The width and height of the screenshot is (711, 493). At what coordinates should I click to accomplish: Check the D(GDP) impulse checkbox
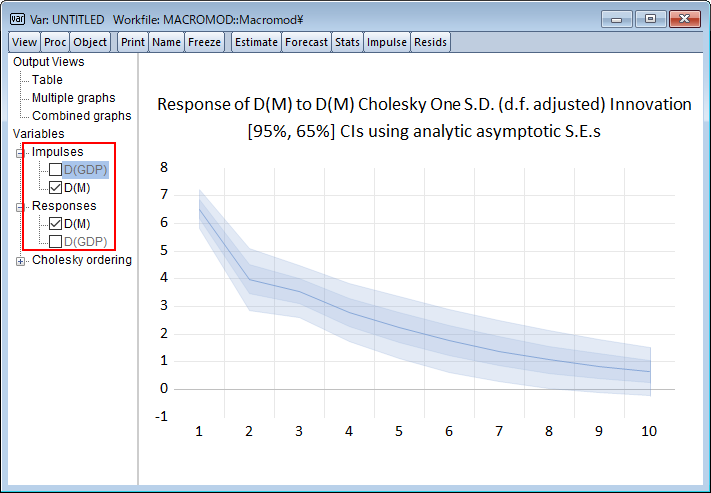pos(55,170)
